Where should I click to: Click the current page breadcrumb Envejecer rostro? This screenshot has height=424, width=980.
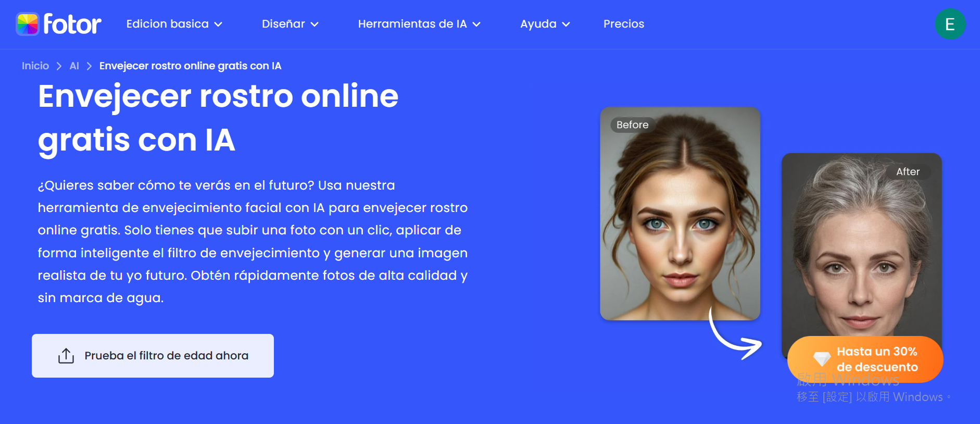click(190, 66)
